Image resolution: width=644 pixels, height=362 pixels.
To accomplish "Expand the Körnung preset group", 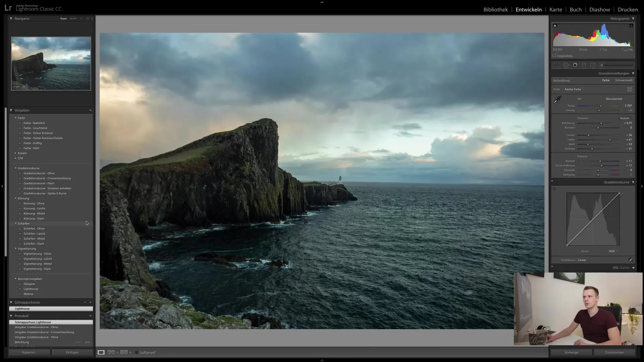I will pos(15,198).
